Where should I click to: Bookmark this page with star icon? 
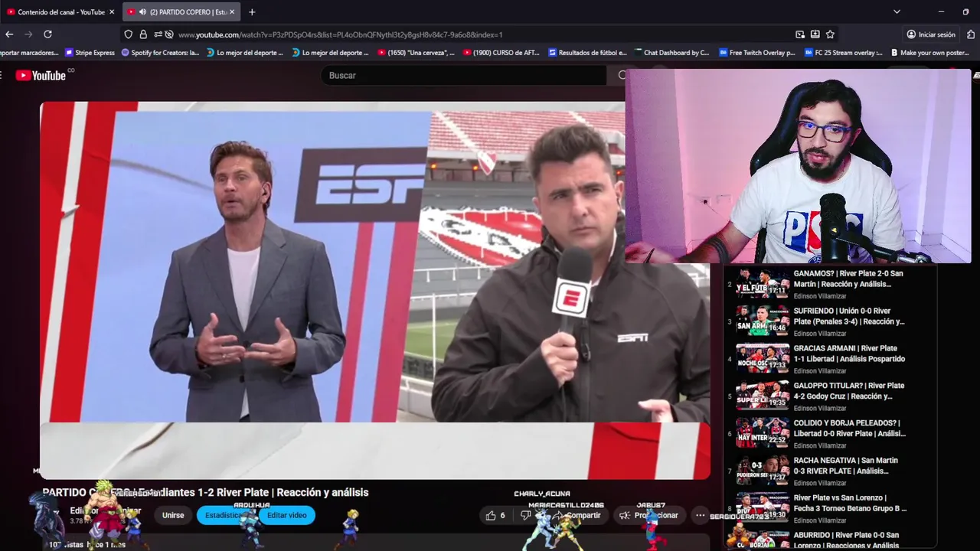pos(830,34)
